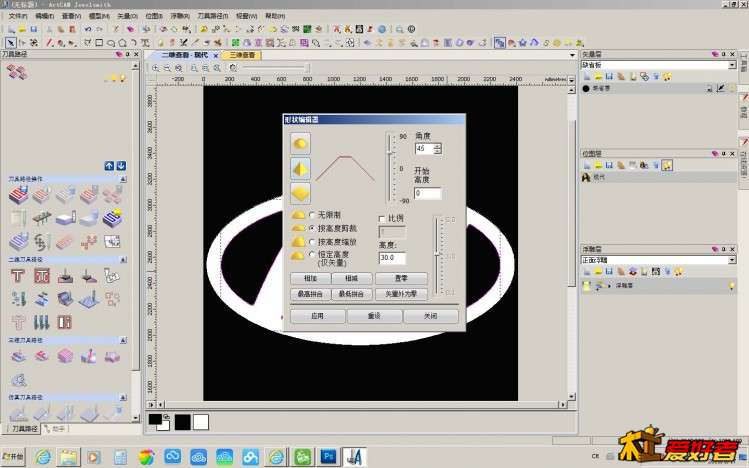Open the 正面浮雕 relief layer dropdown
The image size is (749, 468).
click(732, 260)
